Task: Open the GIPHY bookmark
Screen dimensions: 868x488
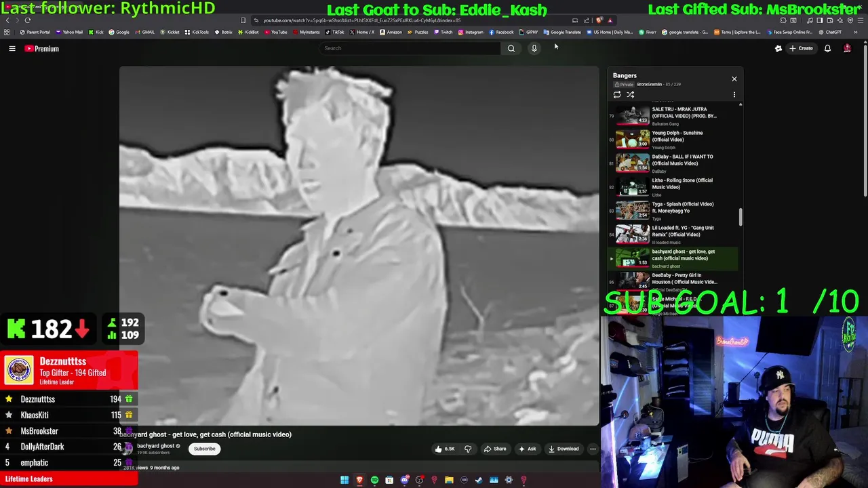Action: click(529, 33)
